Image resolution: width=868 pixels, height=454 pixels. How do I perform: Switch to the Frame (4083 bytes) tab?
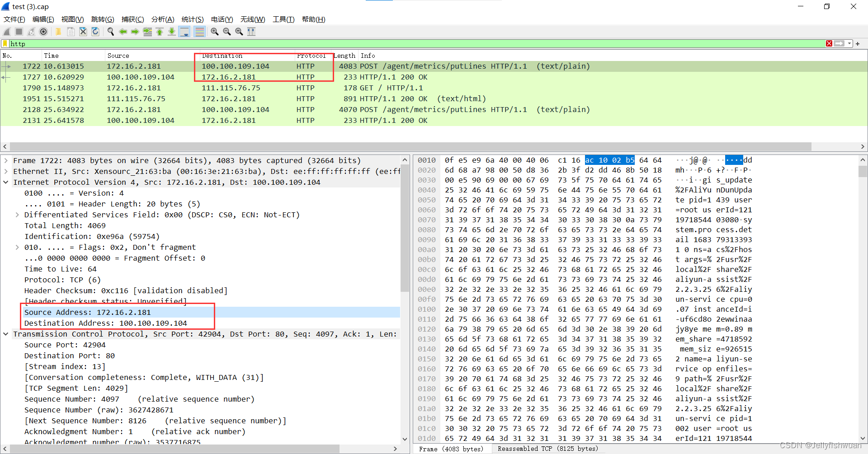[451, 449]
